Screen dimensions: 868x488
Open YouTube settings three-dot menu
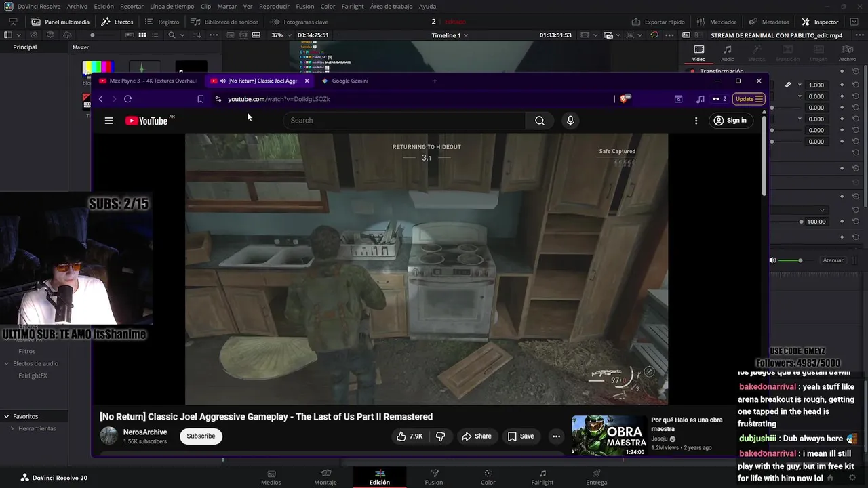tap(696, 121)
